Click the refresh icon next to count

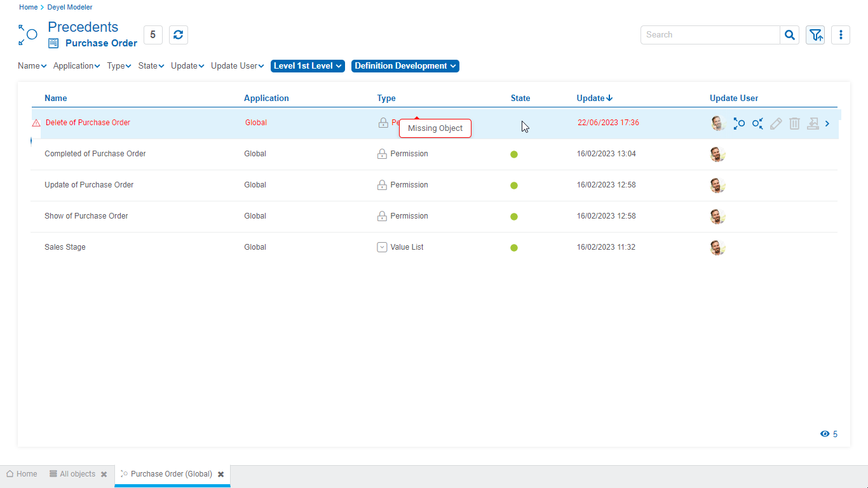179,35
